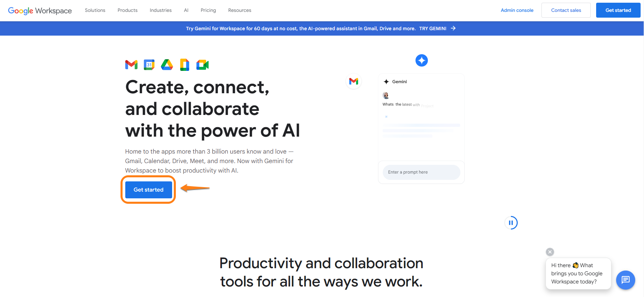This screenshot has height=297, width=644.
Task: Click the blue Gemini sparkle icon
Action: 421,60
